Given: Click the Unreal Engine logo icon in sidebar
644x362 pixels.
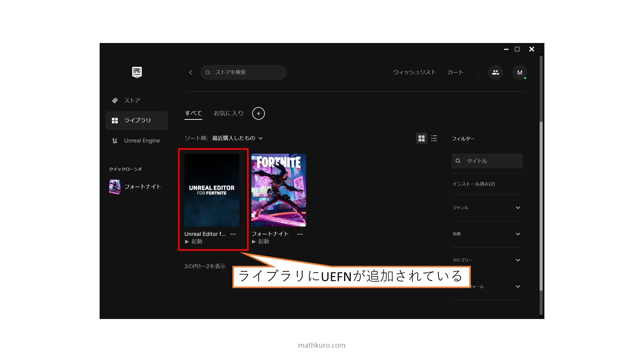Looking at the screenshot, I should coord(115,141).
